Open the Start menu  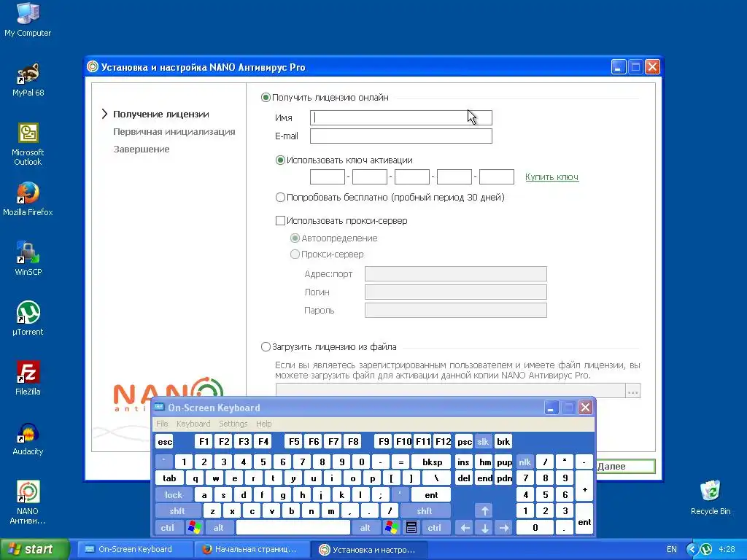pos(34,549)
